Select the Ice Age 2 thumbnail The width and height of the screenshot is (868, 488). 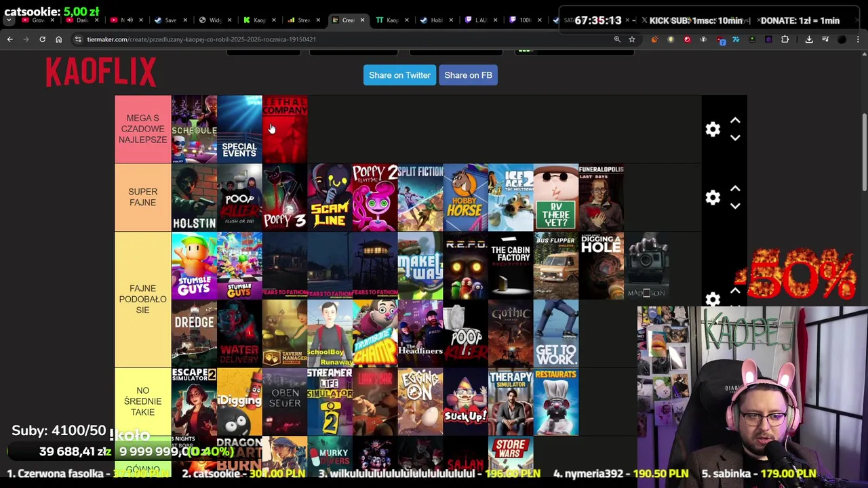tap(511, 197)
